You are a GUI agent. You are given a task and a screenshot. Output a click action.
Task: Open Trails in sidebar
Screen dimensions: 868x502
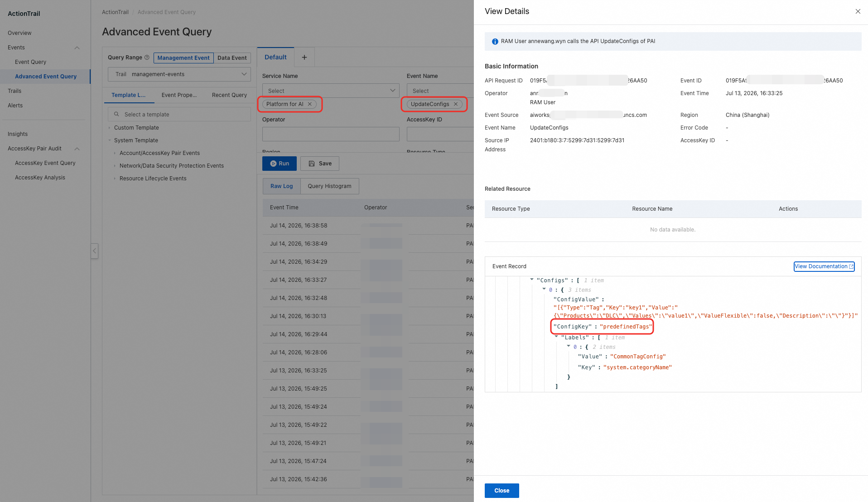(x=14, y=91)
